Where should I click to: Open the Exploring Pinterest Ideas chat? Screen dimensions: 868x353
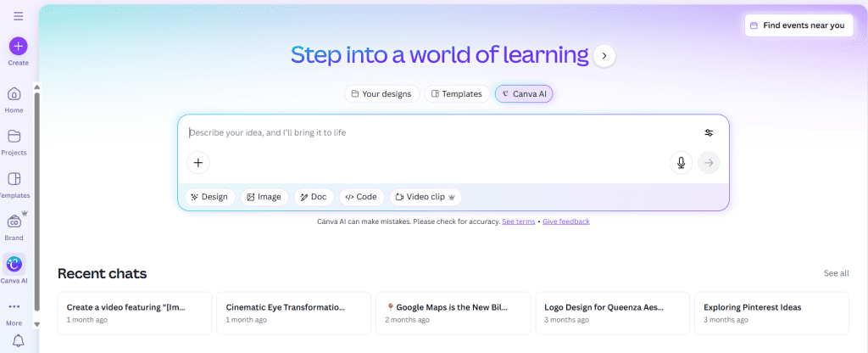click(771, 313)
